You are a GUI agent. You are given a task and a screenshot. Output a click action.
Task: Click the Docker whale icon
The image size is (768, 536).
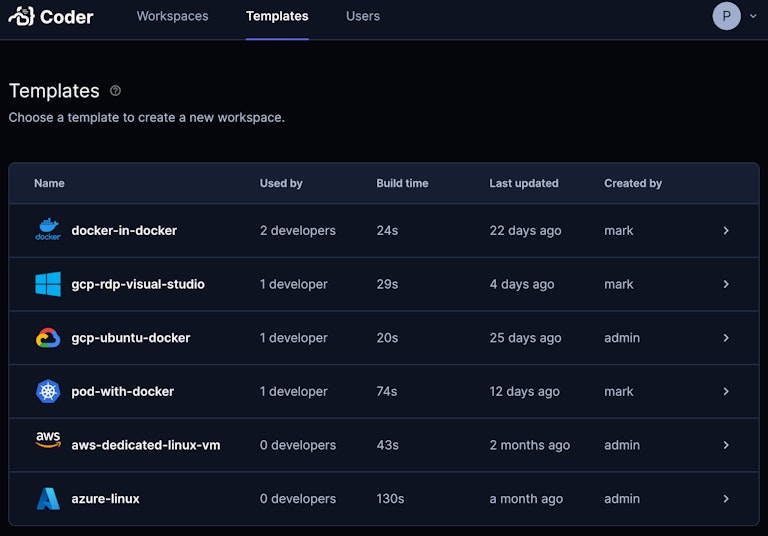click(x=48, y=229)
